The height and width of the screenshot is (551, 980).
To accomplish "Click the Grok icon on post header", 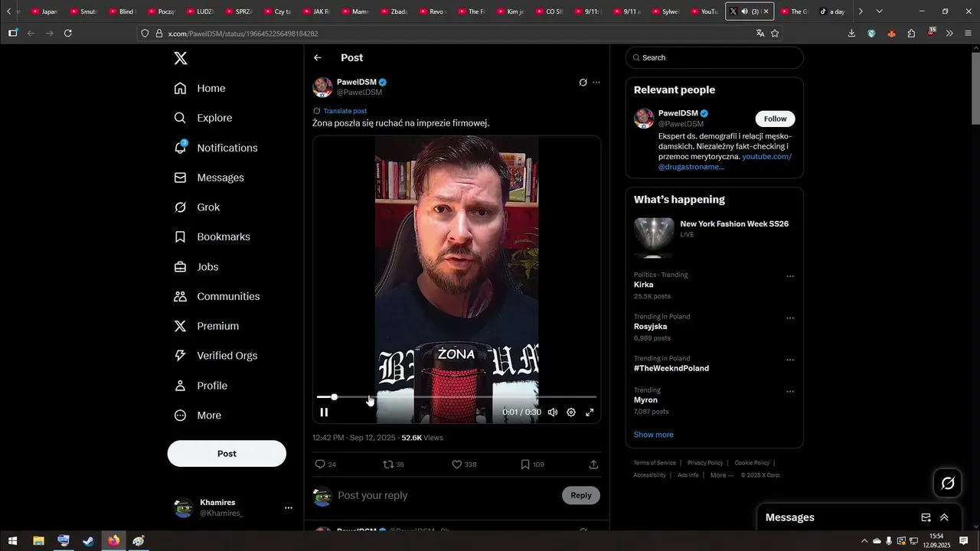I will click(x=583, y=83).
